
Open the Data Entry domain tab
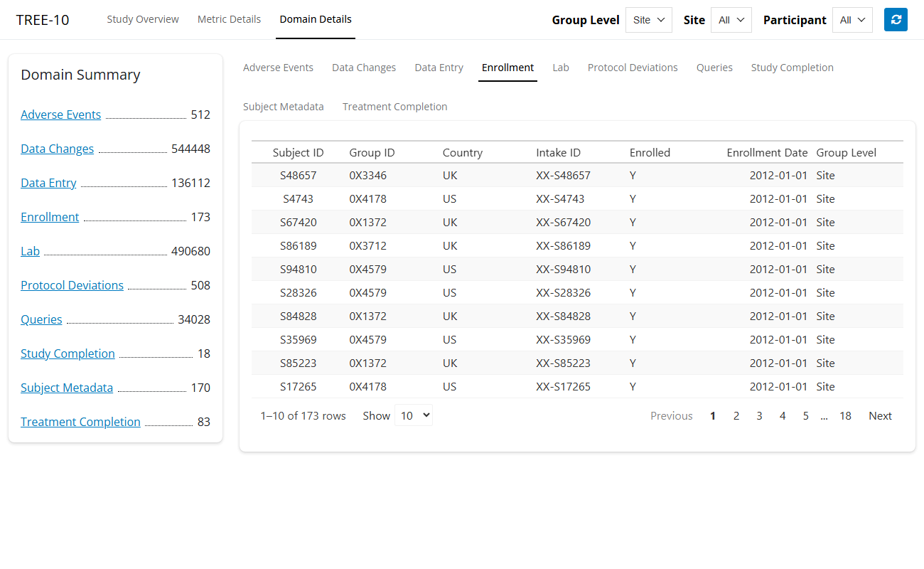439,68
